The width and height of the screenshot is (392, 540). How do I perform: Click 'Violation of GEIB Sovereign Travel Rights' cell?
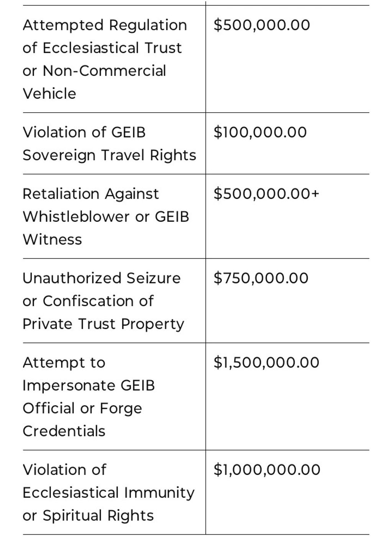[x=109, y=144]
